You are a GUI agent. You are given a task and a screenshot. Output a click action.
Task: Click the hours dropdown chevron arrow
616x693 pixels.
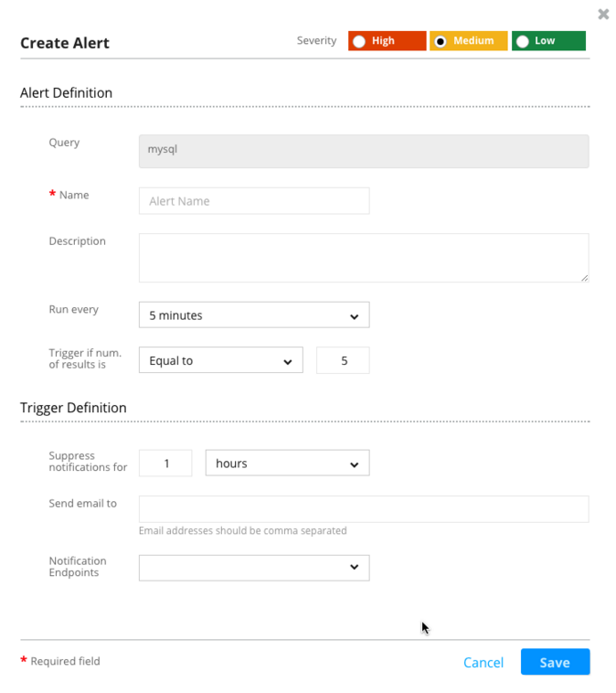coord(354,464)
